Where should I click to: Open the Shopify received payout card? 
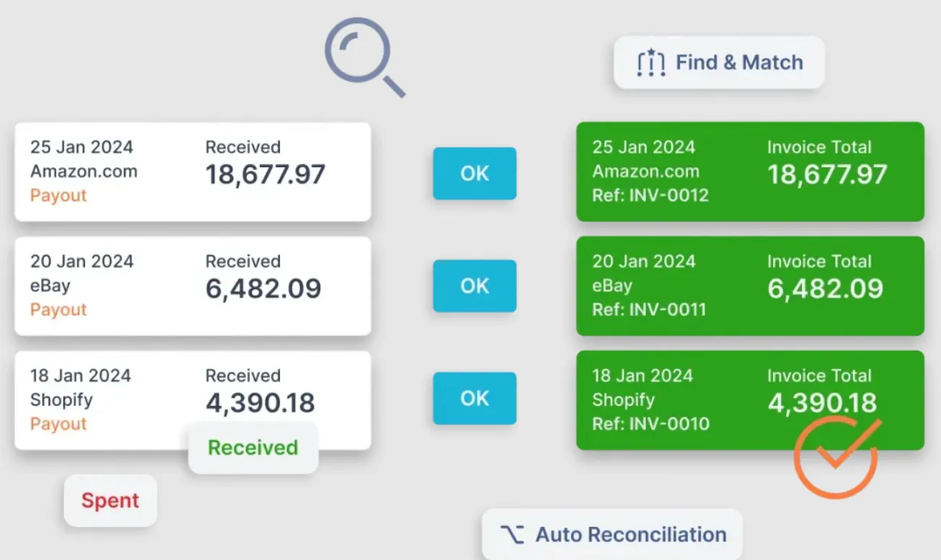click(193, 400)
